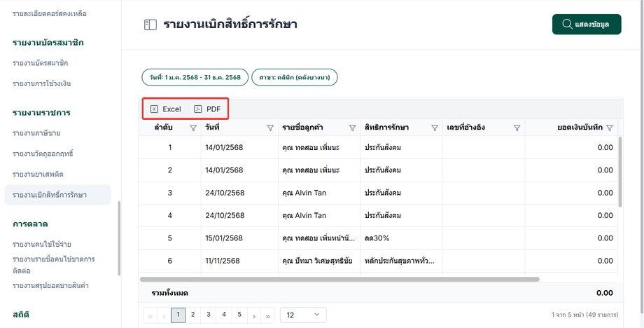Viewport: 644px width, 328px height.
Task: Open รายงานยาเสพติด in sidebar
Action: [38, 175]
